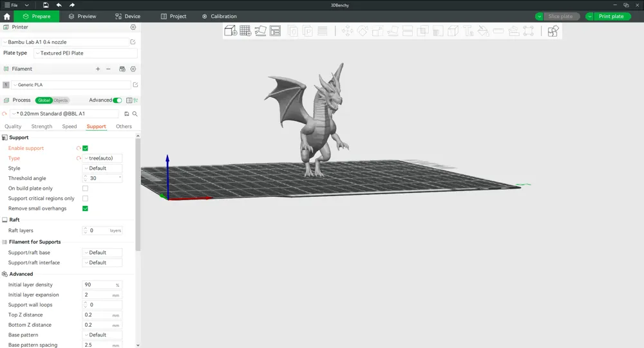The width and height of the screenshot is (644, 348).
Task: Click the Add model cube icon
Action: pyautogui.click(x=231, y=31)
